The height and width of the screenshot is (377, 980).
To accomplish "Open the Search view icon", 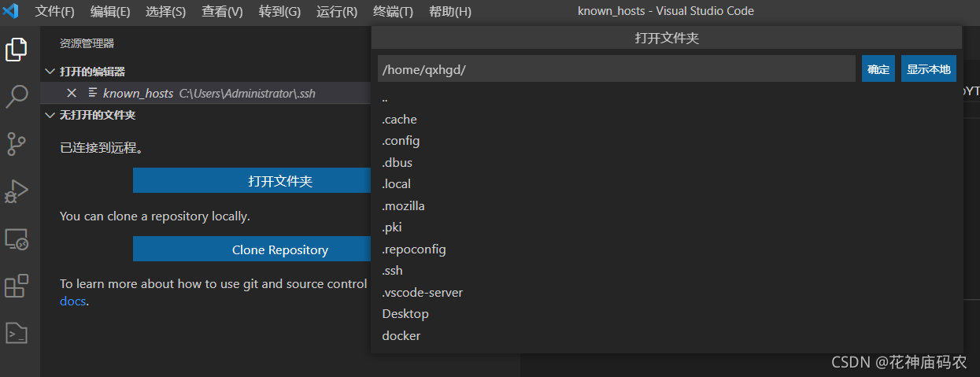I will click(17, 97).
